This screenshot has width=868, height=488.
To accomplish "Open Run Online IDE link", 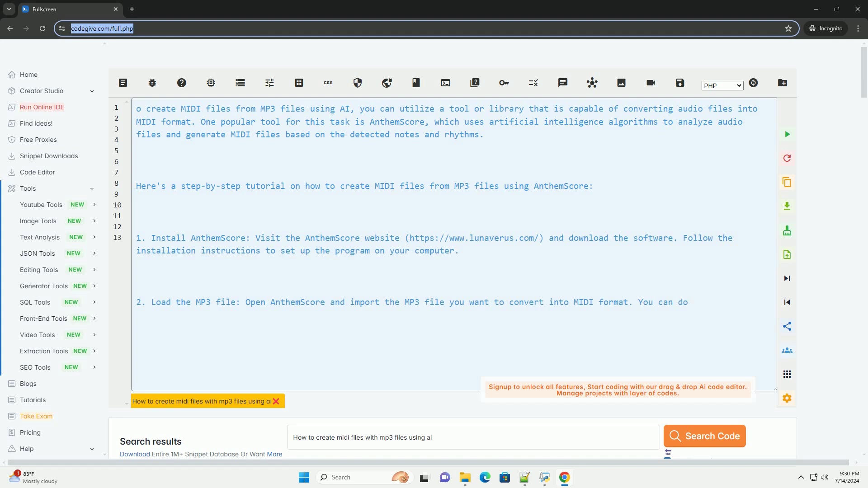I will pyautogui.click(x=42, y=107).
